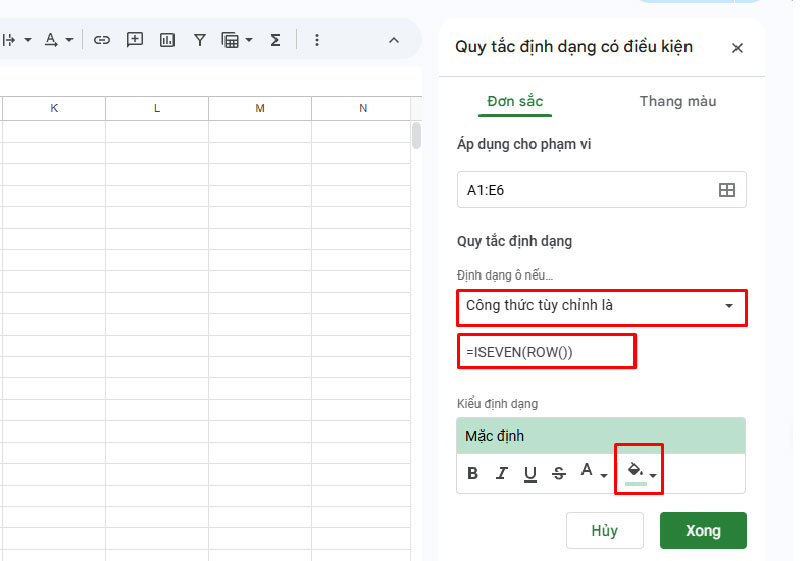
Task: Switch to the 'Thang màu' tab
Action: click(x=677, y=101)
